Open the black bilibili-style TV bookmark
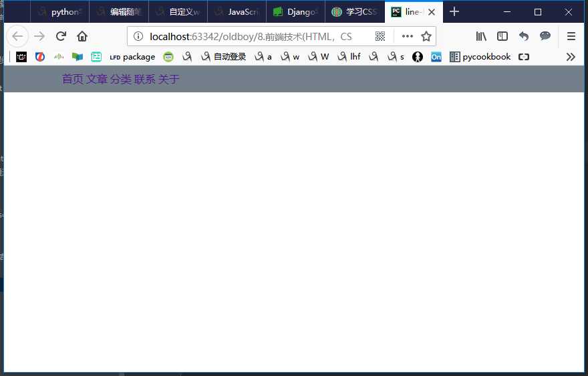This screenshot has width=588, height=376. point(21,57)
